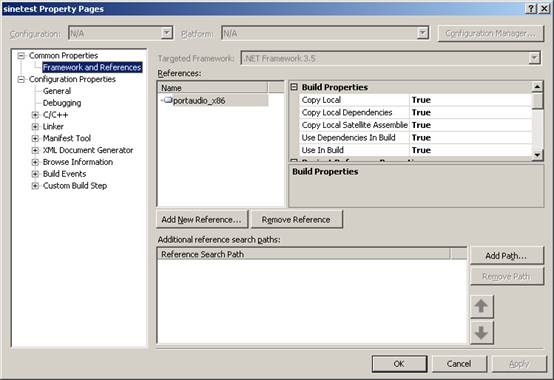The image size is (554, 380).
Task: Click the True value of Use In Build
Action: pyautogui.click(x=421, y=150)
